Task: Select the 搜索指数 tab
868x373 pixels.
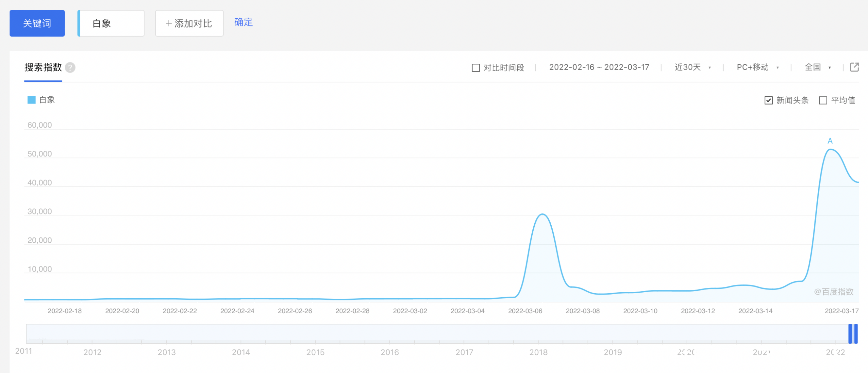Action: (x=43, y=68)
